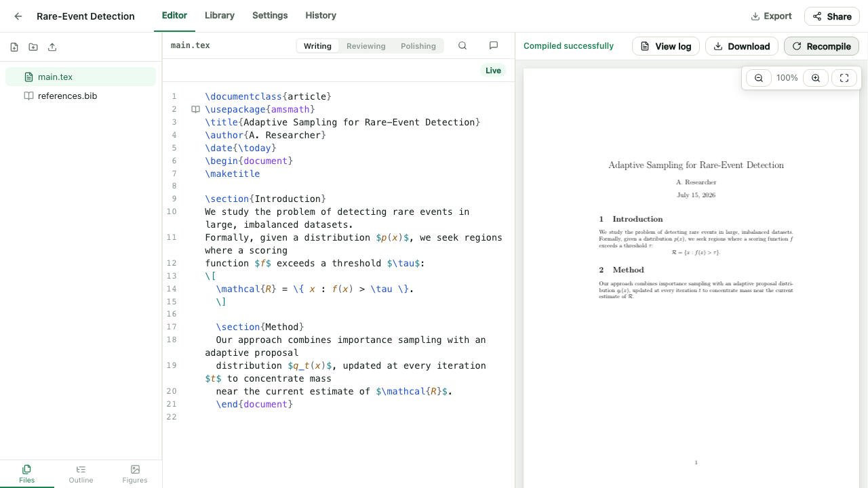The height and width of the screenshot is (488, 868).
Task: View the compile log
Action: tap(666, 46)
